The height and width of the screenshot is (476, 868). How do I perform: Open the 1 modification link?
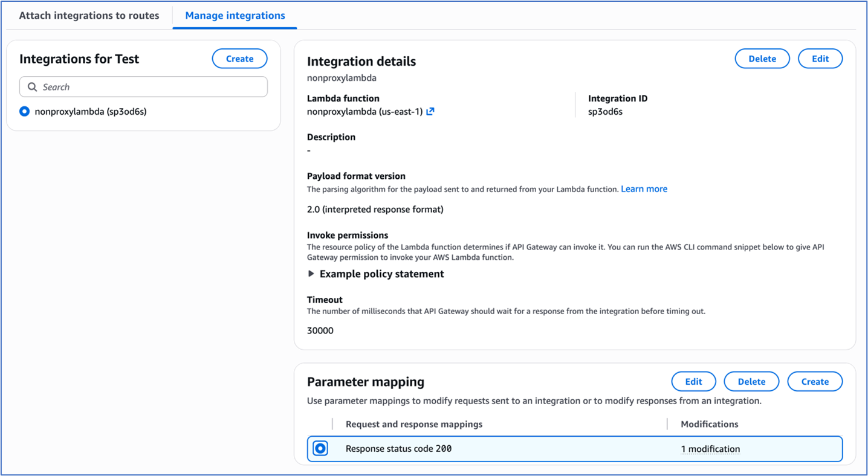tap(710, 449)
